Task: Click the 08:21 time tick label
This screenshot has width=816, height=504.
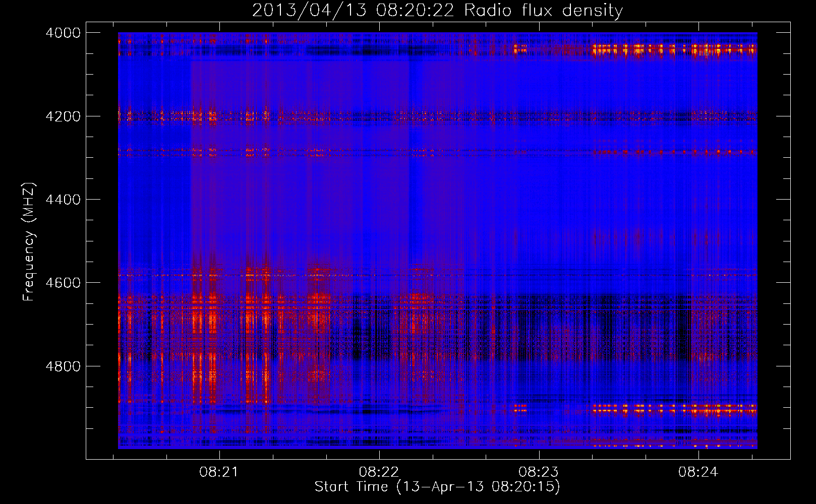Action: coord(219,472)
